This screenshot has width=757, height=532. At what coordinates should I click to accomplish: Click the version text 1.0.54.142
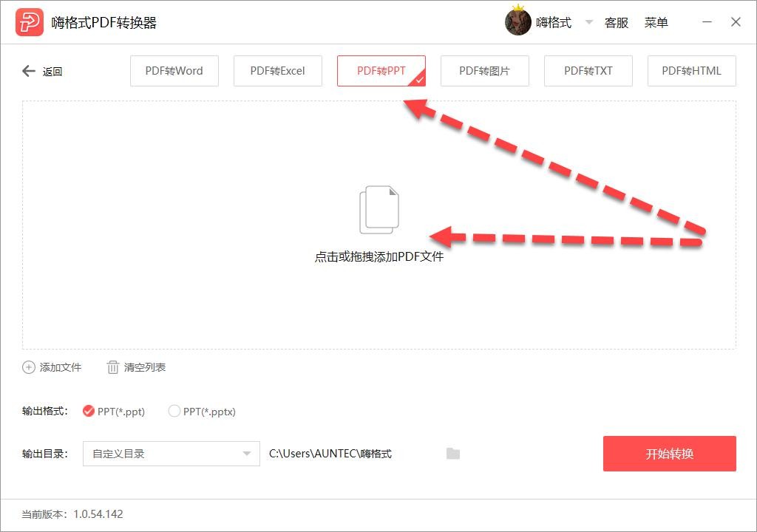[98, 514]
